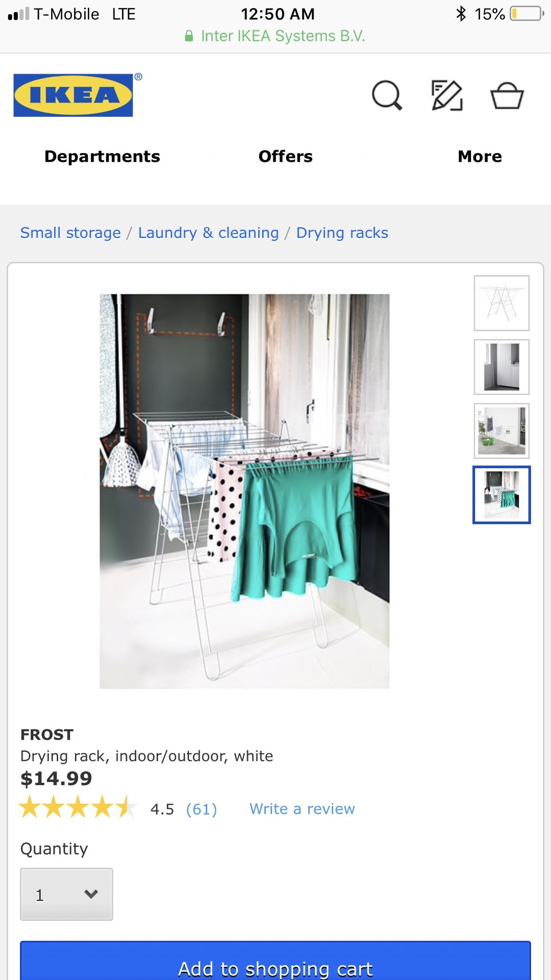551x980 pixels.
Task: Select the plain drying rack thumbnail
Action: point(502,303)
